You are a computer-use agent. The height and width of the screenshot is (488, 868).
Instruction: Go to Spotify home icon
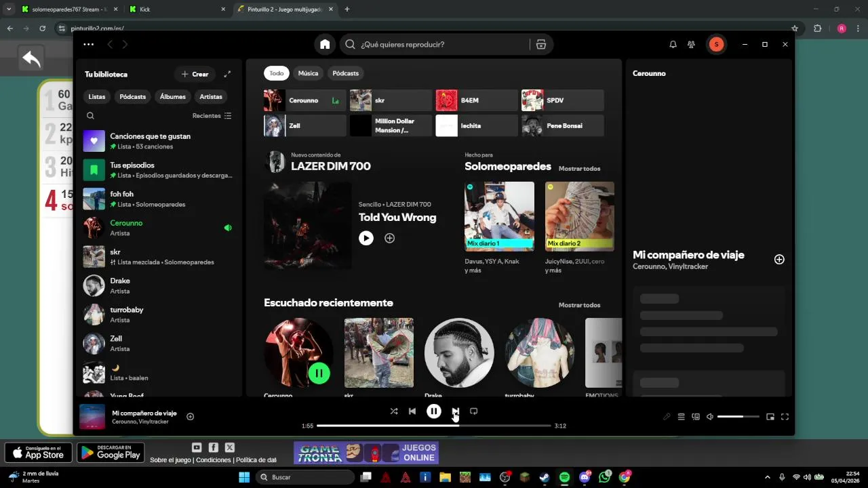pyautogui.click(x=325, y=44)
